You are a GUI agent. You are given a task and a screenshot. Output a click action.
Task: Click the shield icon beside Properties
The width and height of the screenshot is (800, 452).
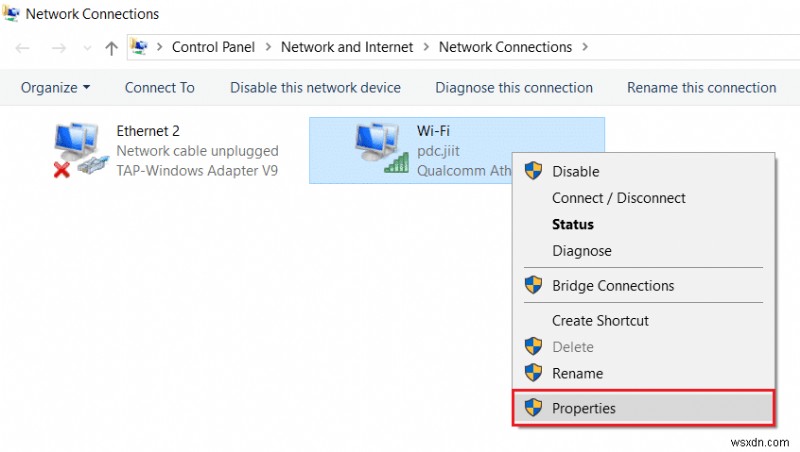[533, 408]
